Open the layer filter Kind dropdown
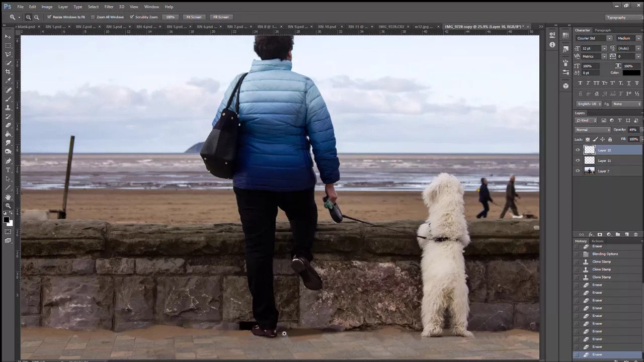Viewport: 644px width, 362px height. click(x=586, y=121)
